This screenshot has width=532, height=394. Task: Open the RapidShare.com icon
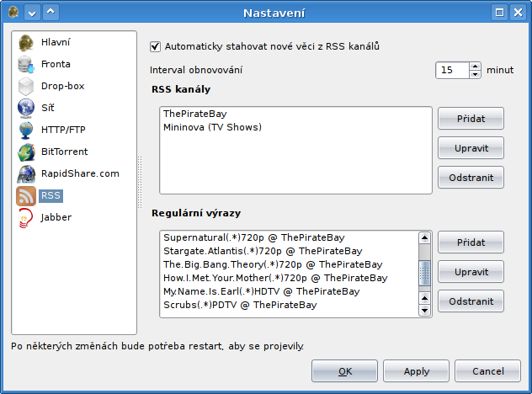[26, 173]
